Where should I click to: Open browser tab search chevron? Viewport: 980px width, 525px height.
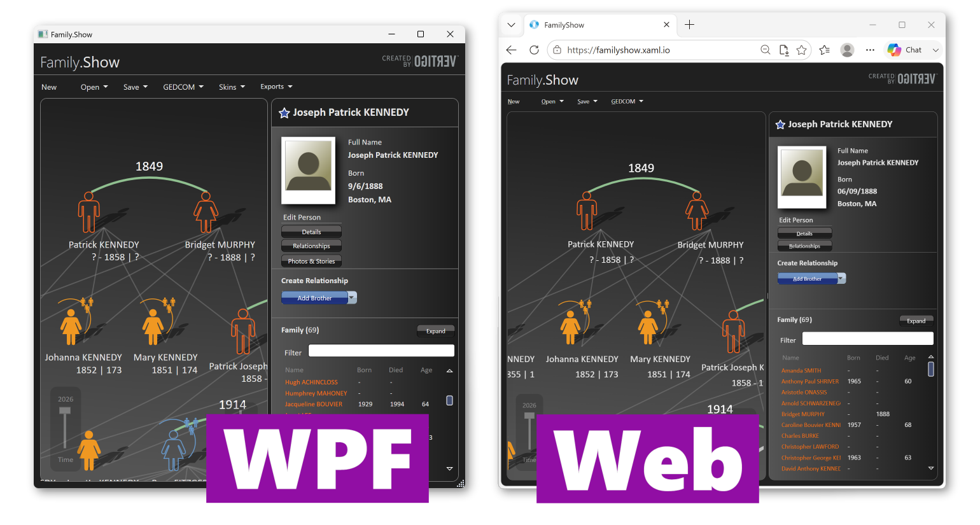pyautogui.click(x=511, y=25)
